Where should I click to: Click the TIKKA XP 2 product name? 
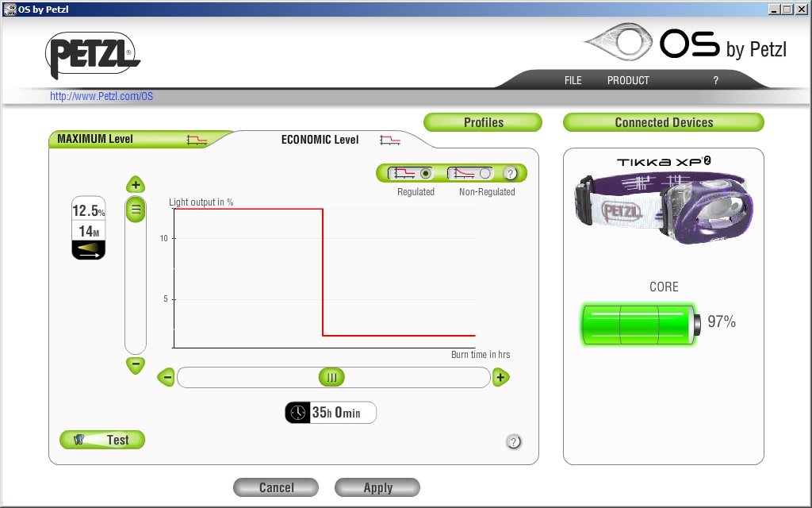(x=664, y=162)
